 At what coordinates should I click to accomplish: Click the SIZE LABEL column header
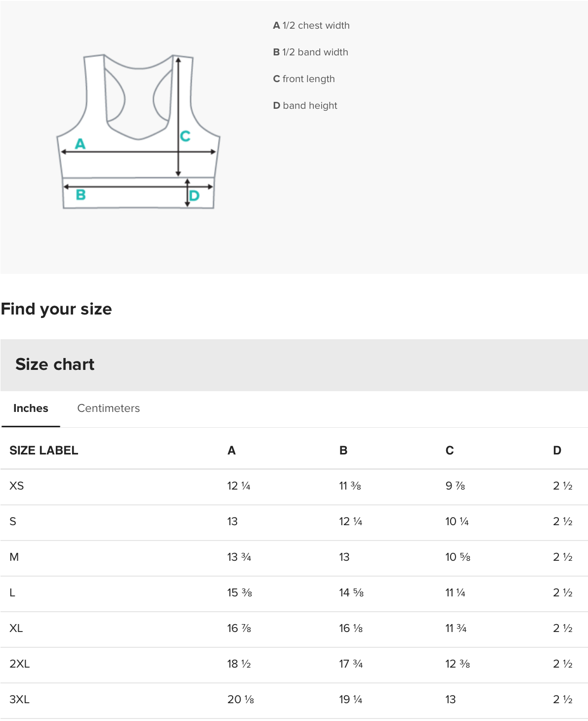pos(44,451)
